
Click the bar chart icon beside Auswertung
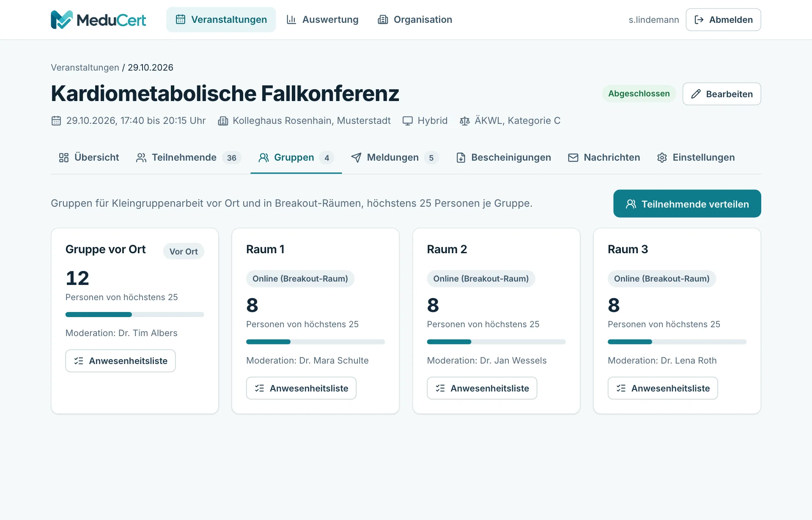291,19
